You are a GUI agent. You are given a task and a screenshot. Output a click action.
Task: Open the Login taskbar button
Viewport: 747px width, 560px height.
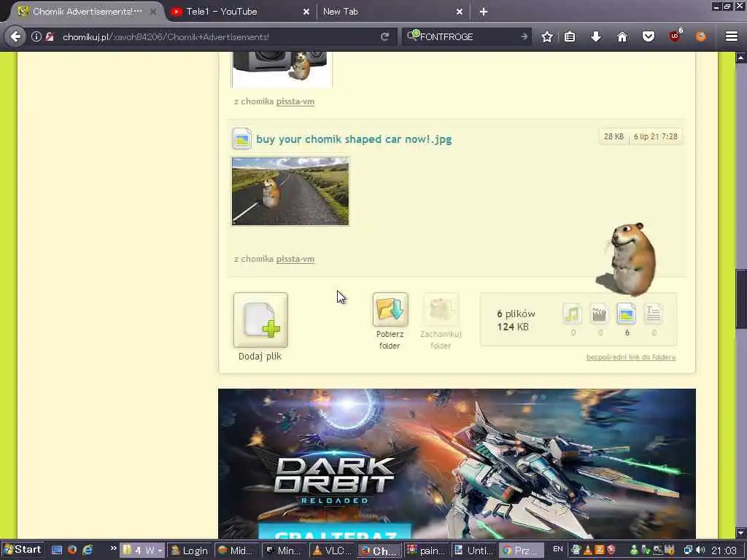point(189,551)
